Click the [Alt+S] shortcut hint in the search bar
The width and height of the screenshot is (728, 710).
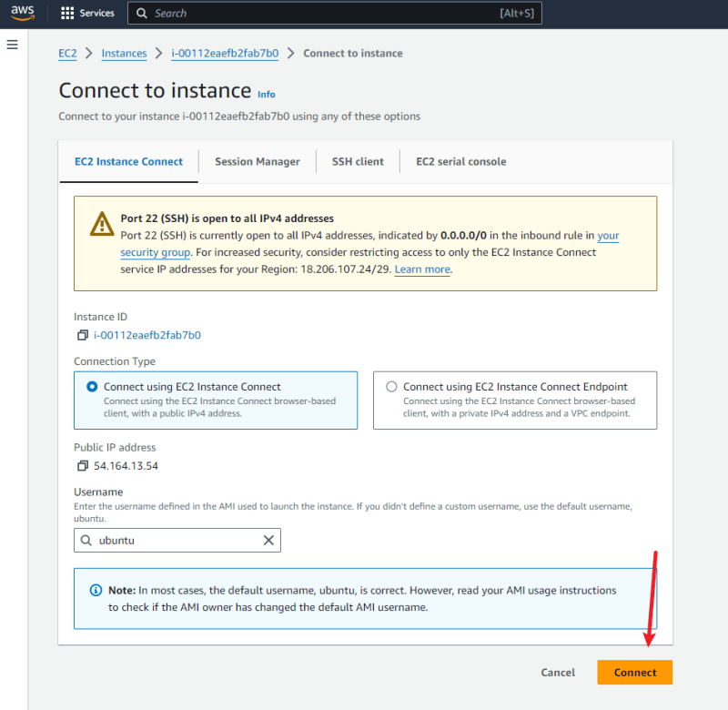517,13
